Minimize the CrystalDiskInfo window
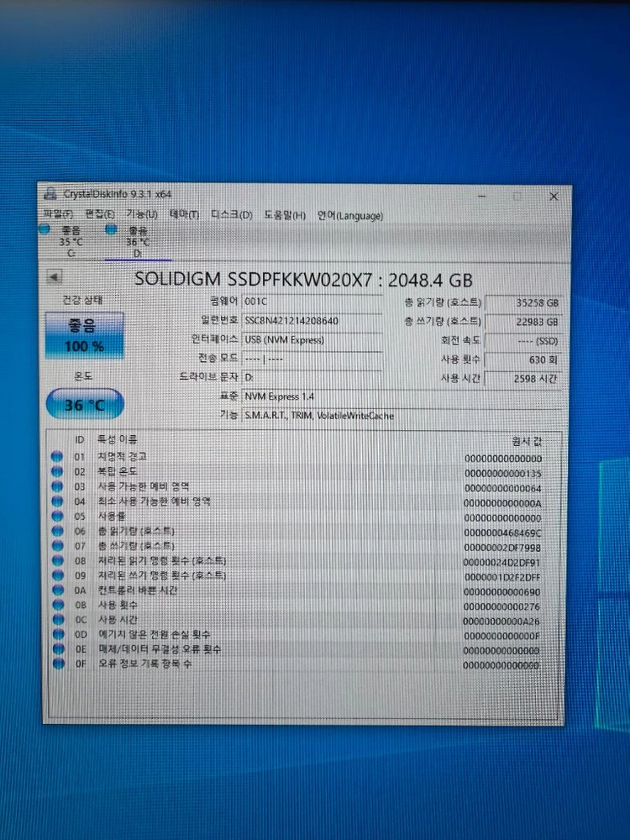This screenshot has width=630, height=840. pyautogui.click(x=481, y=196)
